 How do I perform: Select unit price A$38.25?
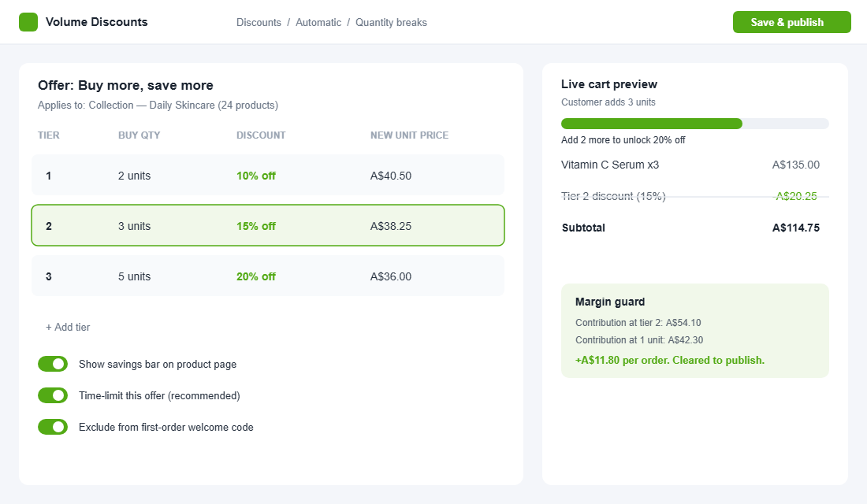pos(391,226)
